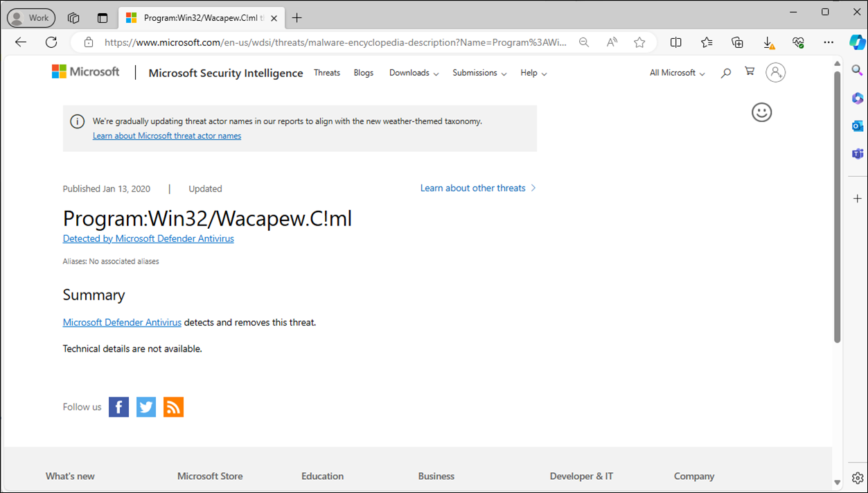This screenshot has width=868, height=493.
Task: Click the site search magnifier icon
Action: click(726, 72)
